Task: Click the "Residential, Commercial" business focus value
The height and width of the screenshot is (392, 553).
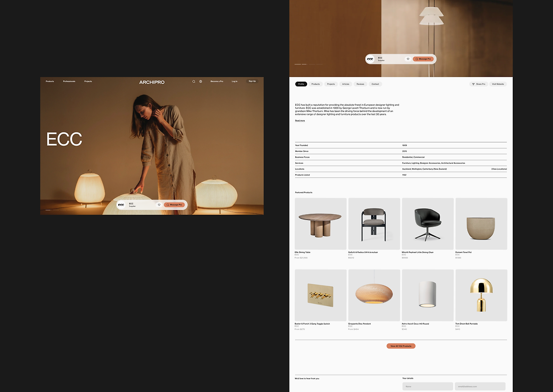Action: click(413, 157)
